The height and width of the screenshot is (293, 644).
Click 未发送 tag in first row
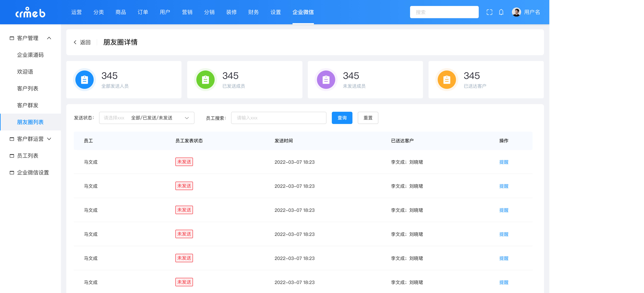point(184,162)
